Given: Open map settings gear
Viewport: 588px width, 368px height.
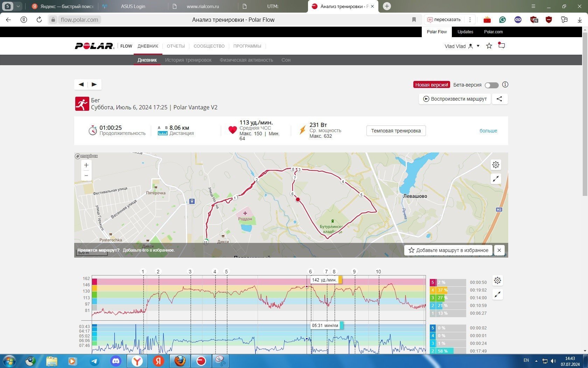Looking at the screenshot, I should pos(496,165).
